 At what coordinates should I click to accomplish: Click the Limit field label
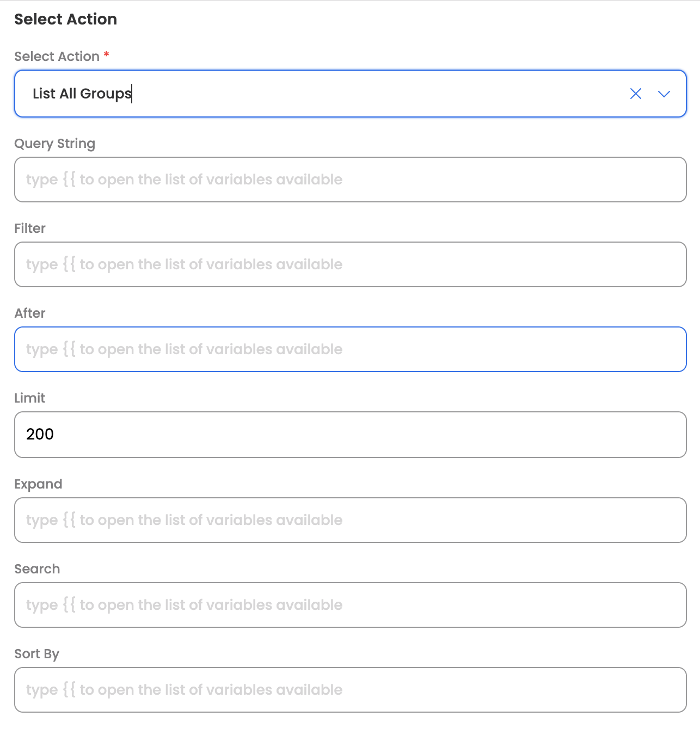tap(30, 398)
